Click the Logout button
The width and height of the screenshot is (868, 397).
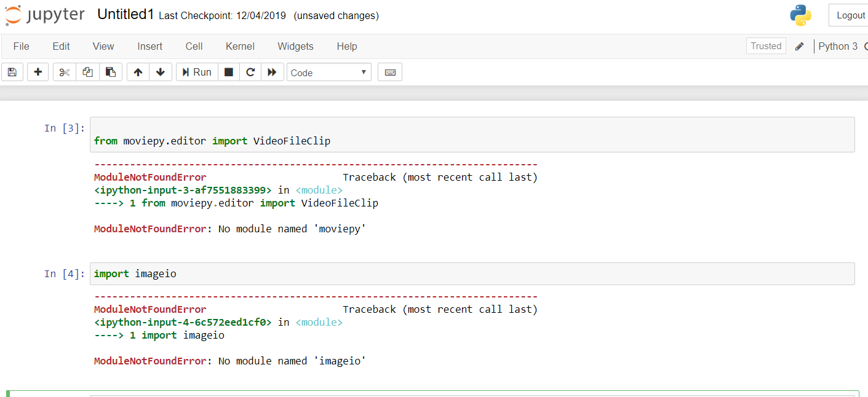tap(851, 15)
